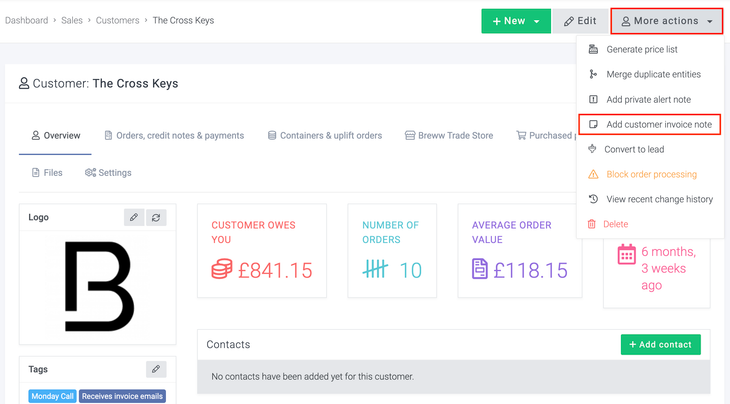
Task: Select Convert to lead
Action: pos(634,149)
